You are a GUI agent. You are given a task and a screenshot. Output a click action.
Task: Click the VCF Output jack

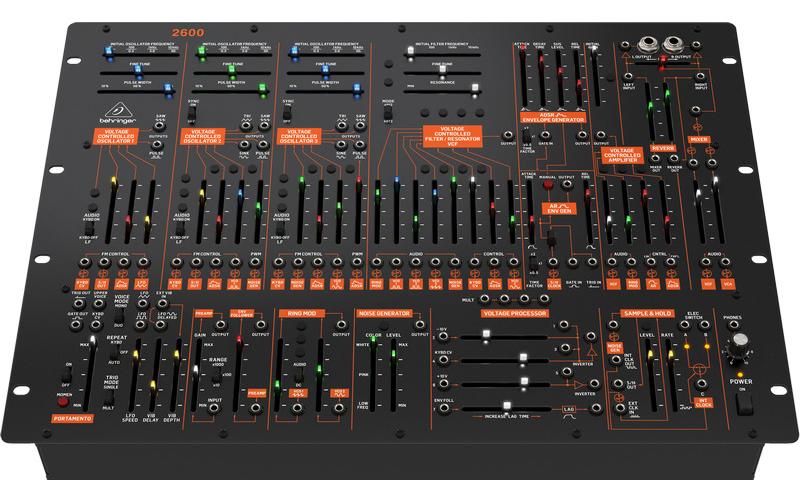click(x=508, y=136)
